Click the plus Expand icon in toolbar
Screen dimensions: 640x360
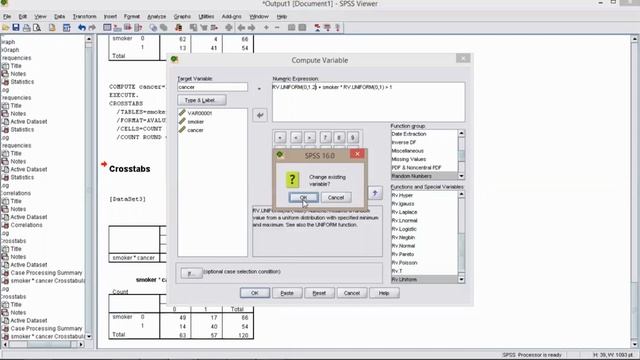coord(266,28)
